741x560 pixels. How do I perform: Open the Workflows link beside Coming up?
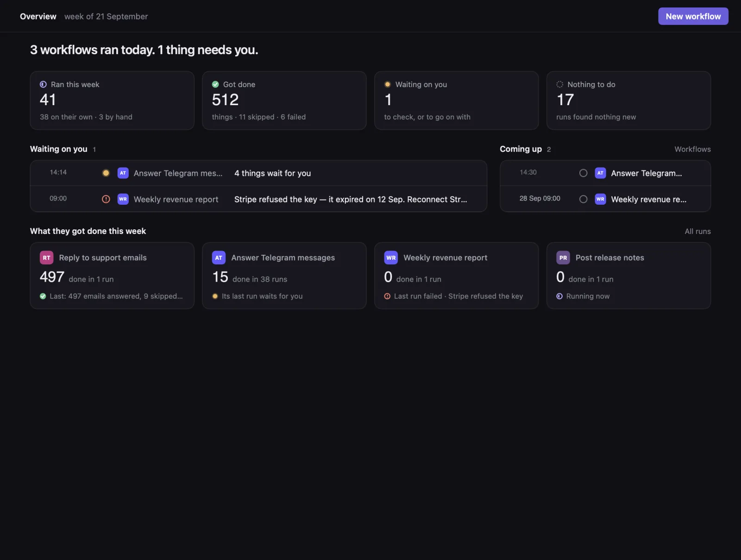pyautogui.click(x=692, y=149)
